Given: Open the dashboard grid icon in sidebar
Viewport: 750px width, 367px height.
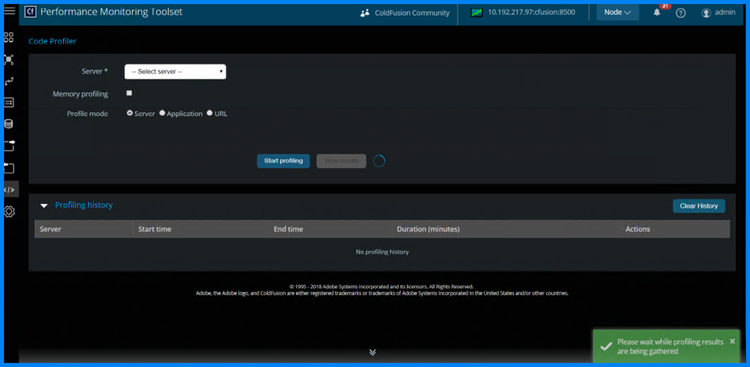Looking at the screenshot, I should point(9,37).
